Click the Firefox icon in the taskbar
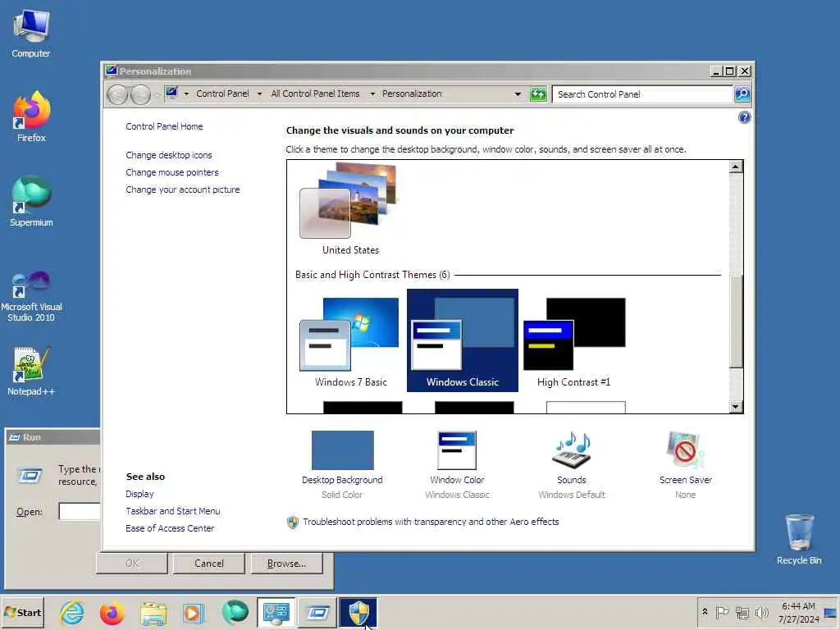This screenshot has width=840, height=630. [112, 613]
